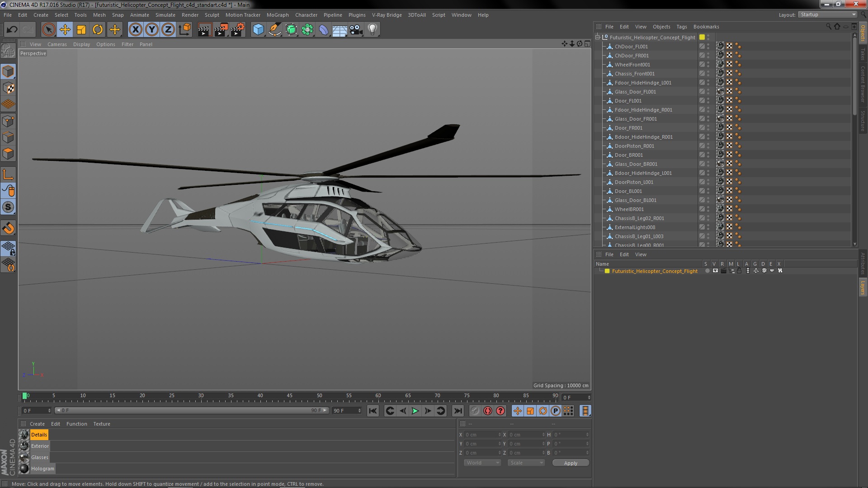Open the Layout Startup dropdown
This screenshot has height=488, width=868.
[828, 14]
